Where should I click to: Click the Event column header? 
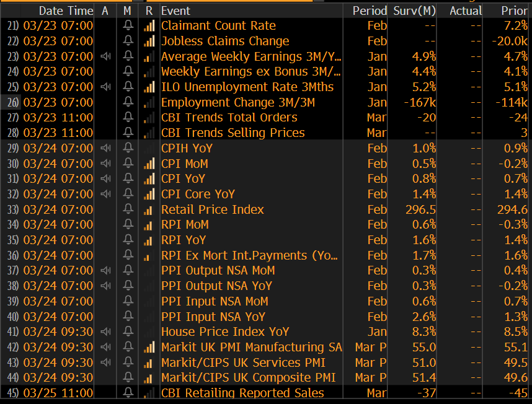[175, 11]
